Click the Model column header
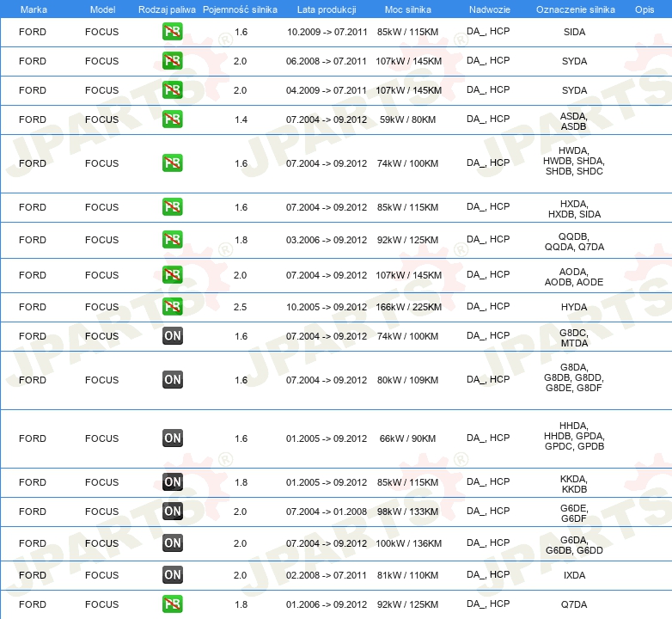The height and width of the screenshot is (619, 672). (102, 9)
